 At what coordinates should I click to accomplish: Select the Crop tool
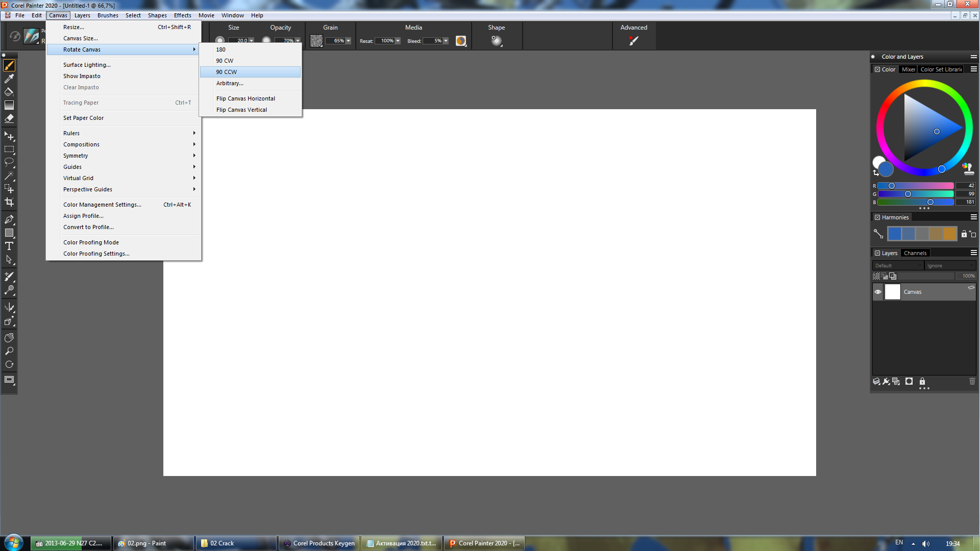pos(9,202)
